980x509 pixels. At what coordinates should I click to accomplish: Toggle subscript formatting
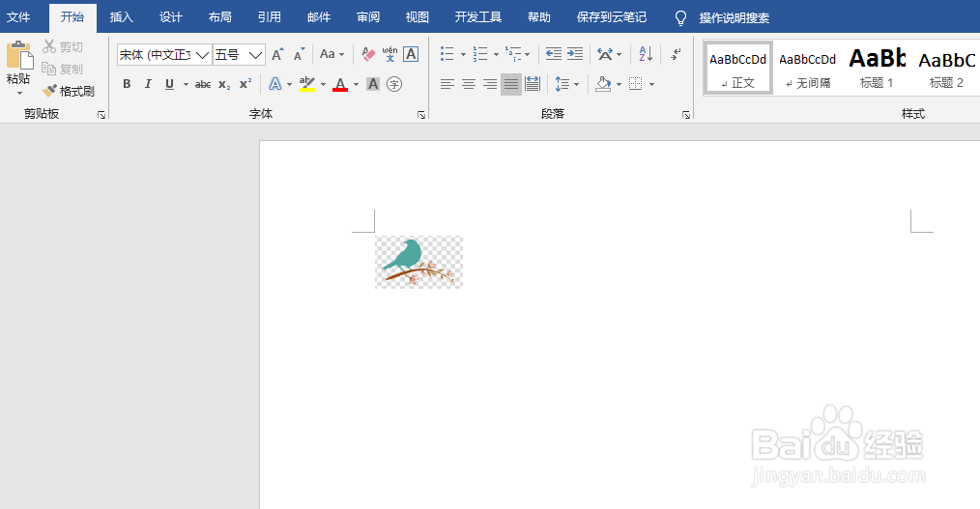point(224,84)
